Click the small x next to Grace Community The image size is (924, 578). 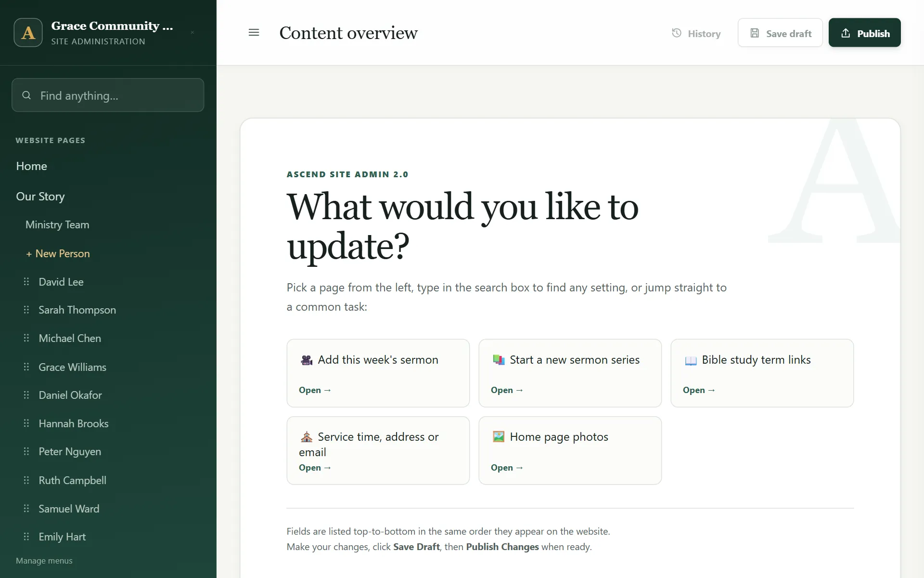click(192, 33)
